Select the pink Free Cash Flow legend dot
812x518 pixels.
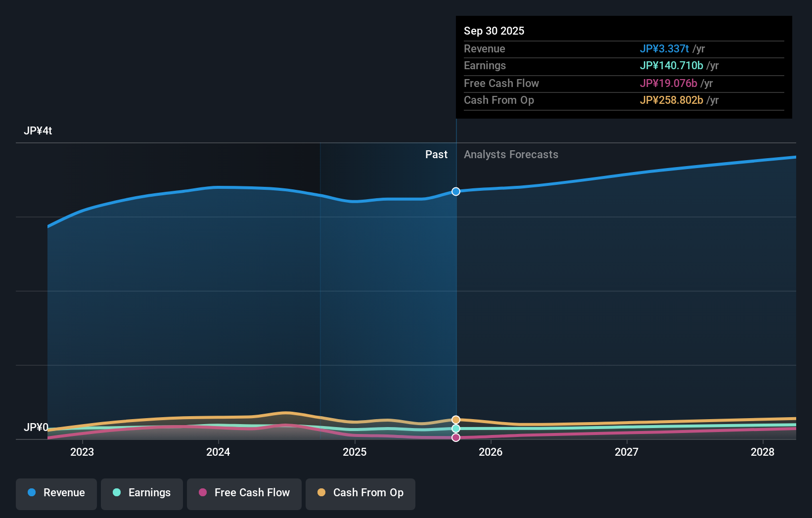[203, 493]
